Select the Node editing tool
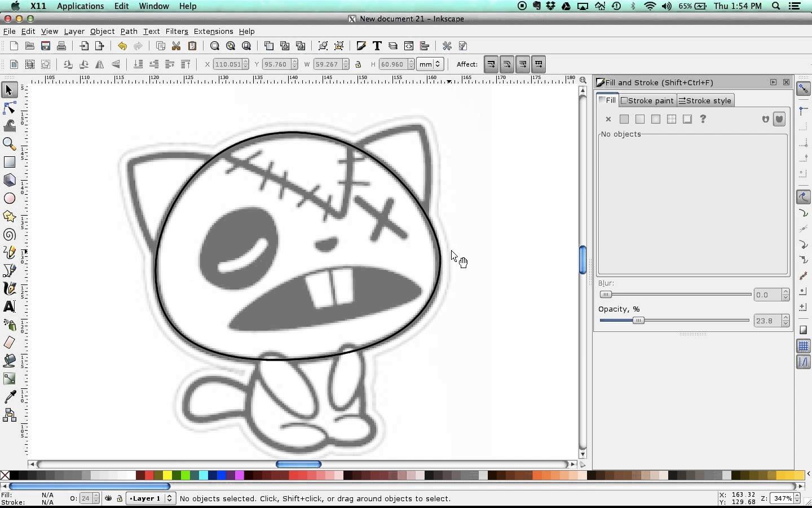812x508 pixels. (10, 108)
